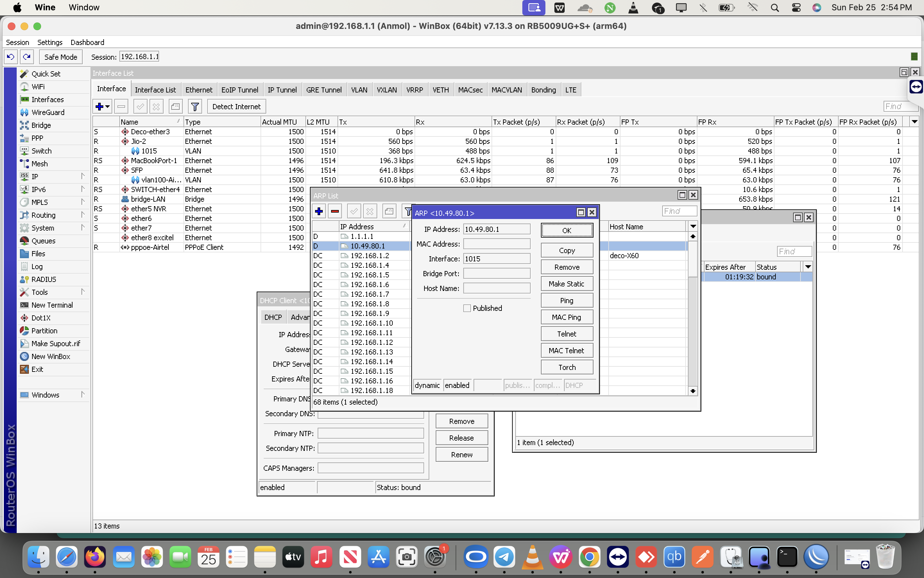Click the Release button in DHCP Client
This screenshot has height=578, width=924.
coord(462,438)
